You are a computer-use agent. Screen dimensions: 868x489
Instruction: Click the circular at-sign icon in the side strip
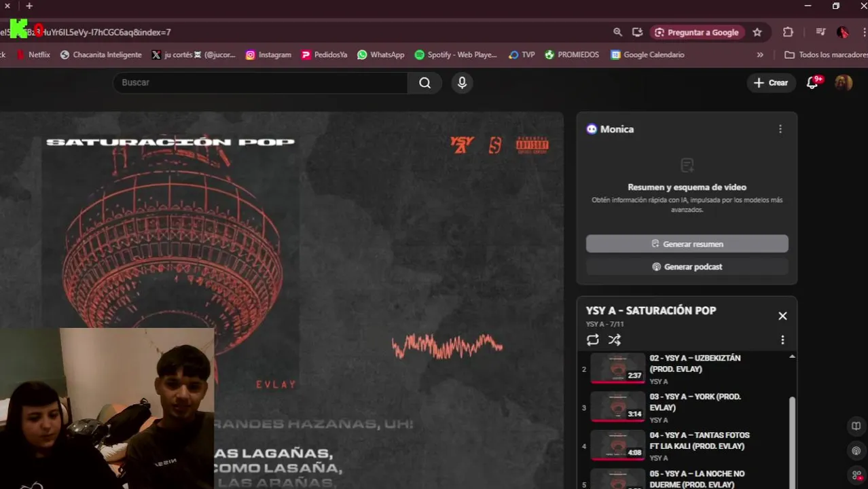click(x=856, y=450)
